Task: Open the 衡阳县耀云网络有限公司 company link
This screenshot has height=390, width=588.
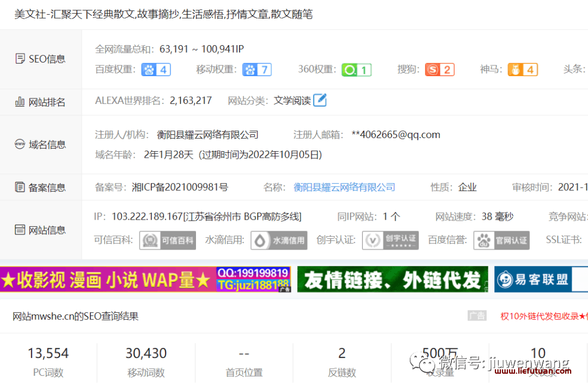Action: coord(344,187)
